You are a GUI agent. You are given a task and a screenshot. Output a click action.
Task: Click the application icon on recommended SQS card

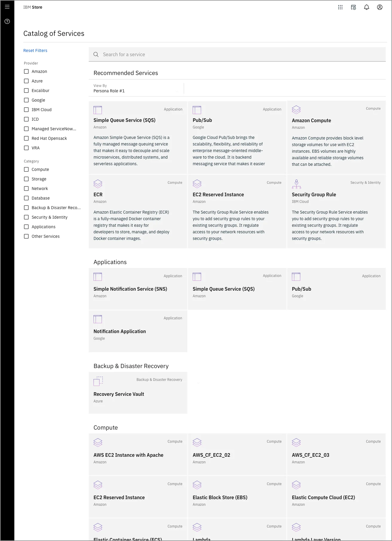click(x=98, y=110)
